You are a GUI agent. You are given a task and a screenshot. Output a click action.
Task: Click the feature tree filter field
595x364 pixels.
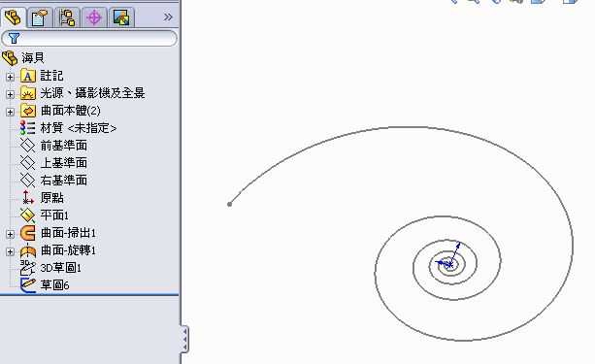click(89, 38)
